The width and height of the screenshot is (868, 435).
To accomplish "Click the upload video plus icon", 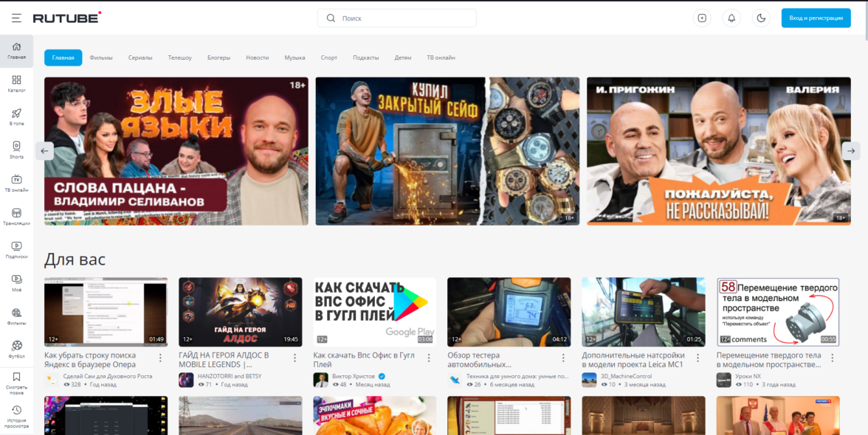I will point(702,18).
